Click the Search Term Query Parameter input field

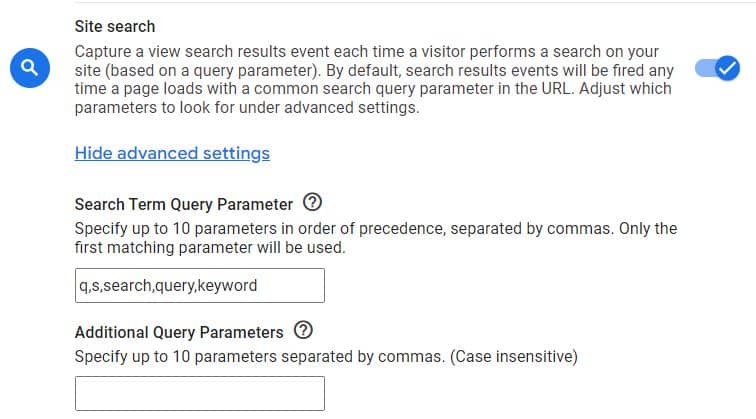tap(200, 285)
